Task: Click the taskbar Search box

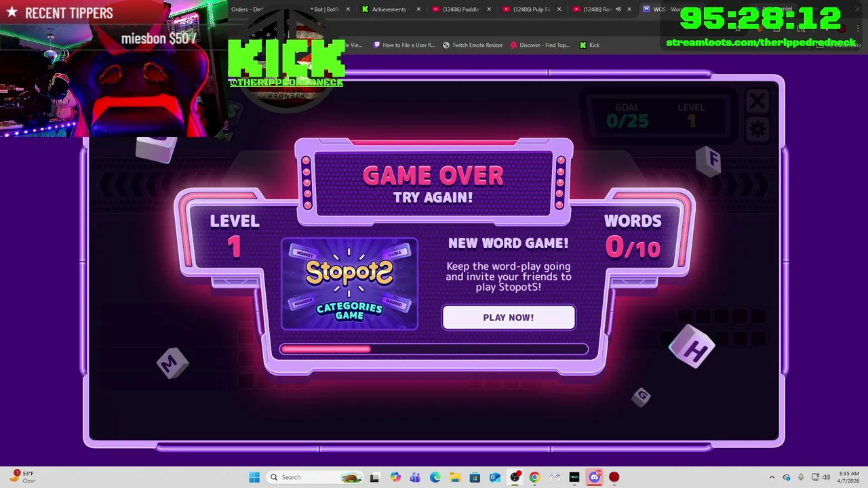Action: (x=315, y=477)
